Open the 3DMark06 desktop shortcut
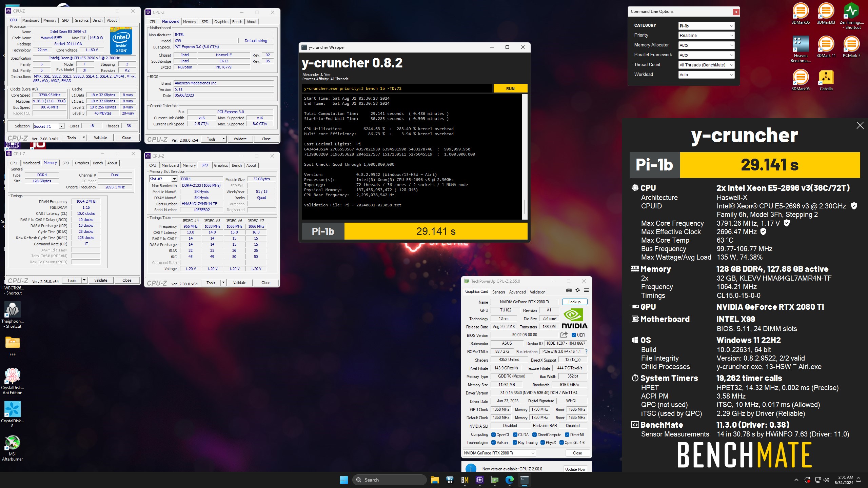Viewport: 868px width, 488px height. tap(801, 14)
